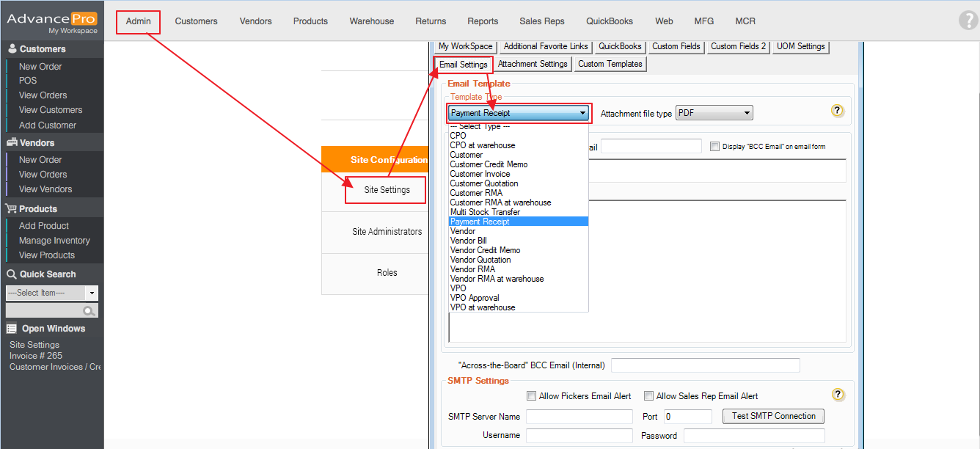Click Invoice # 265 in Open Windows
980x449 pixels.
click(x=36, y=356)
